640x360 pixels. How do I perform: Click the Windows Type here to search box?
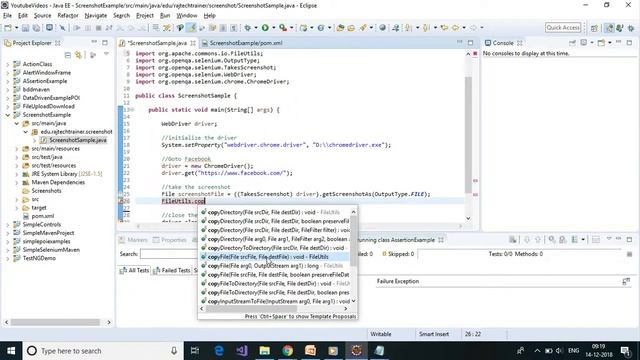tap(102, 351)
